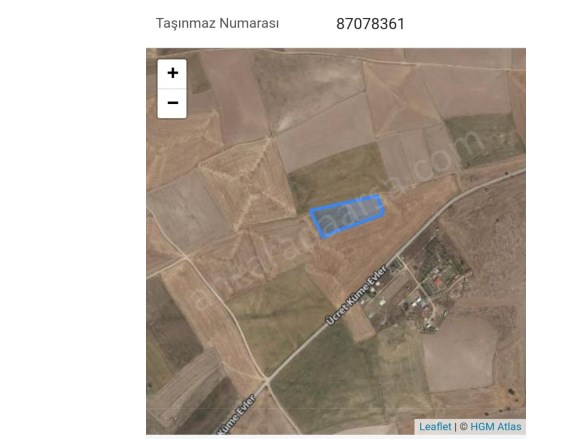Click the copyright symbol in map attribution
The height and width of the screenshot is (439, 585).
pyautogui.click(x=463, y=426)
